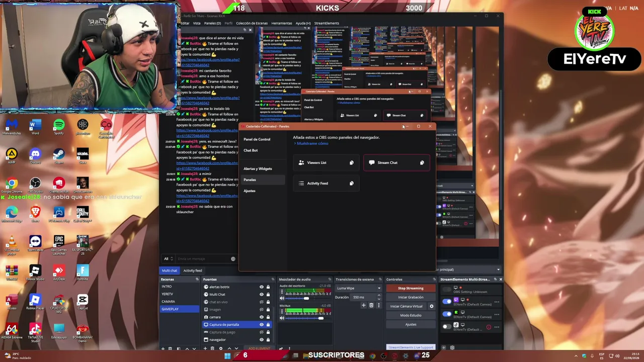Open the All filter dropdown in Multi chat
The height and width of the screenshot is (362, 644).
(168, 259)
